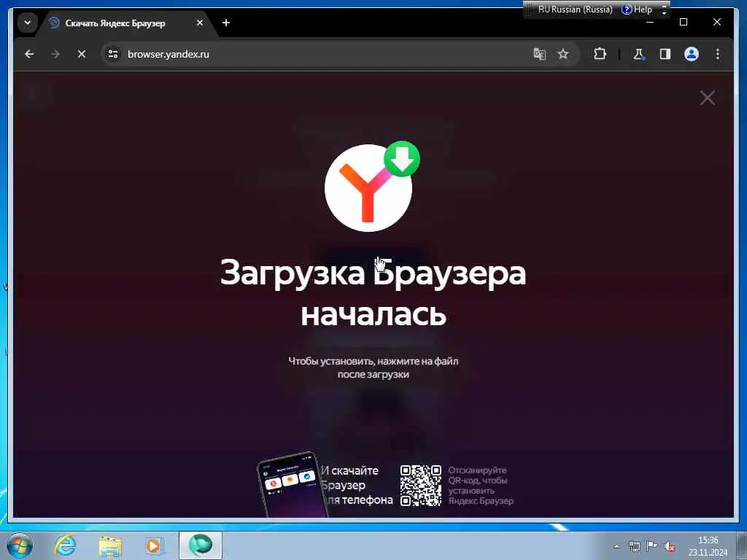Click the phone preview image

292,484
